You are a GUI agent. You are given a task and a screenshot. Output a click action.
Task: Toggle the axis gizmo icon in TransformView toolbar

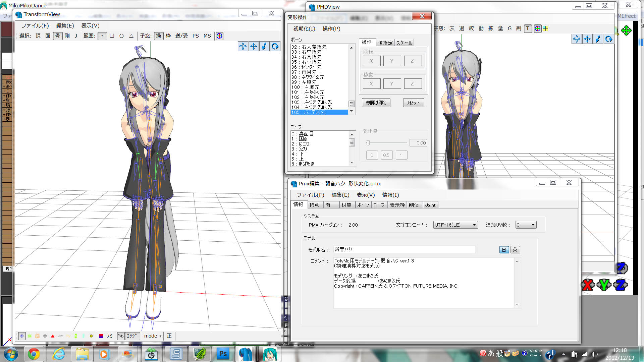[x=219, y=36]
